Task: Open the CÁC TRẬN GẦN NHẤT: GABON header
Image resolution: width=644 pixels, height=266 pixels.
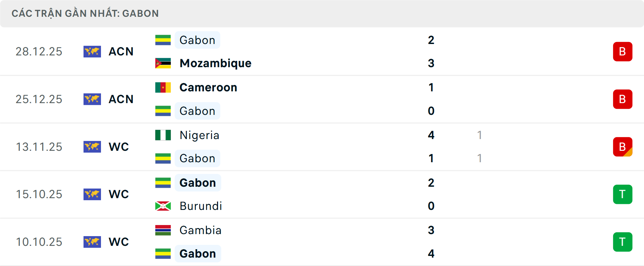Action: (x=85, y=13)
